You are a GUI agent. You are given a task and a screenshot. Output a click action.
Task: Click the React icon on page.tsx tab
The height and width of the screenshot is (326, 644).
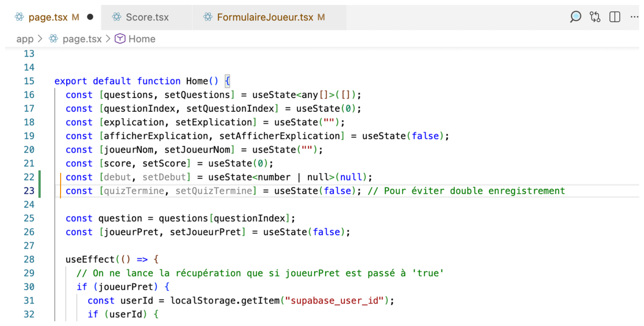click(x=20, y=17)
